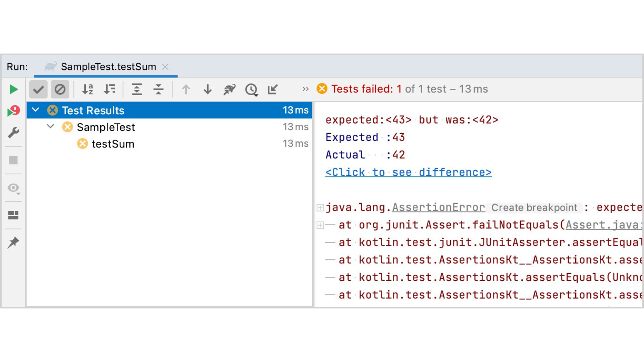The image size is (644, 362).
Task: Open the overflow toolbar menu
Action: point(305,89)
